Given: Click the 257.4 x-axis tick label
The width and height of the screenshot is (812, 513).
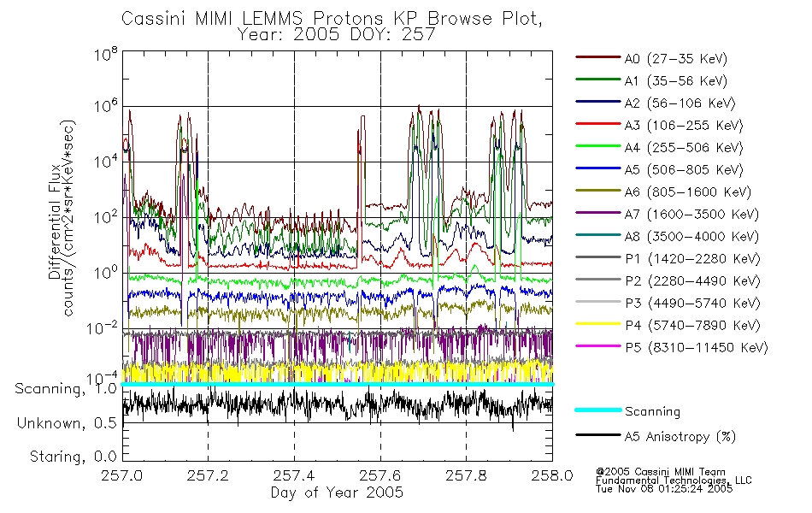Looking at the screenshot, I should click(x=294, y=475).
